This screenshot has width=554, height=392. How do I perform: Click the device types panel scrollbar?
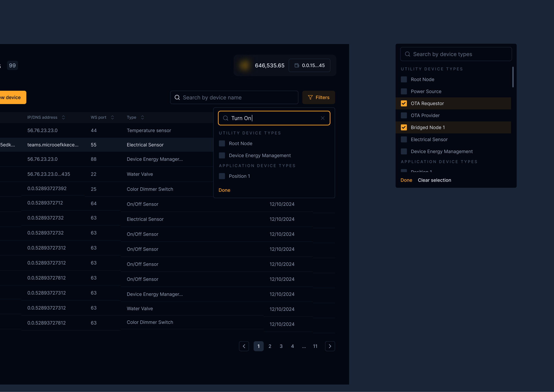pyautogui.click(x=512, y=77)
